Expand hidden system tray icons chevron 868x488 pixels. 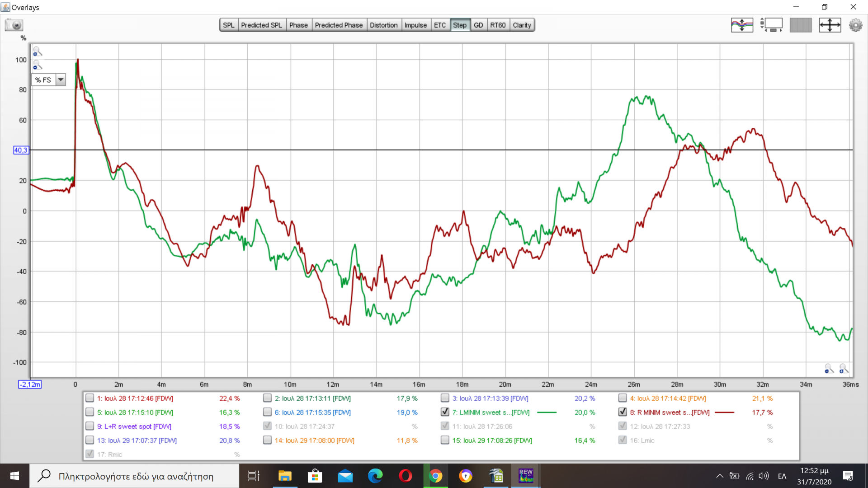[x=719, y=476]
